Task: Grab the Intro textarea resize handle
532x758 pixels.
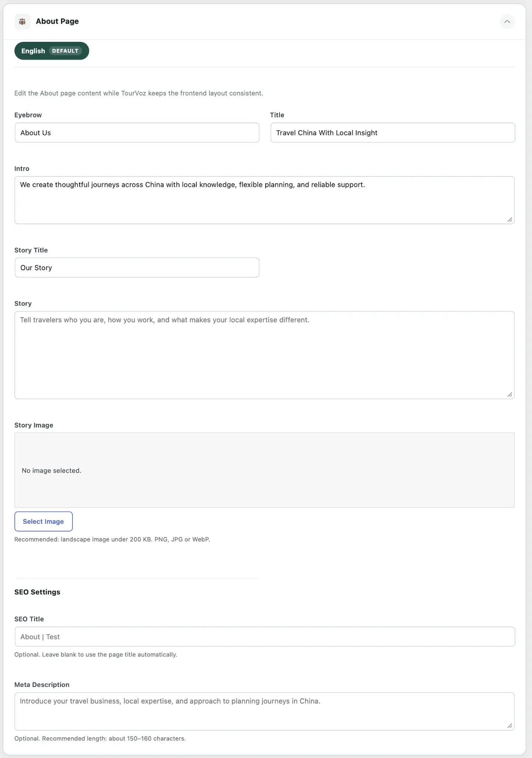Action: point(510,219)
